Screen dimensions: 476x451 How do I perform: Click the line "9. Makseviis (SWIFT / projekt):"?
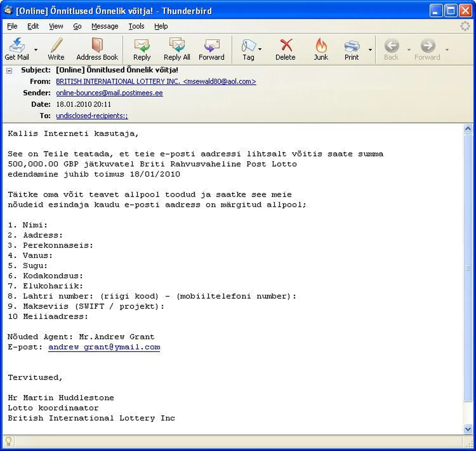coord(86,306)
